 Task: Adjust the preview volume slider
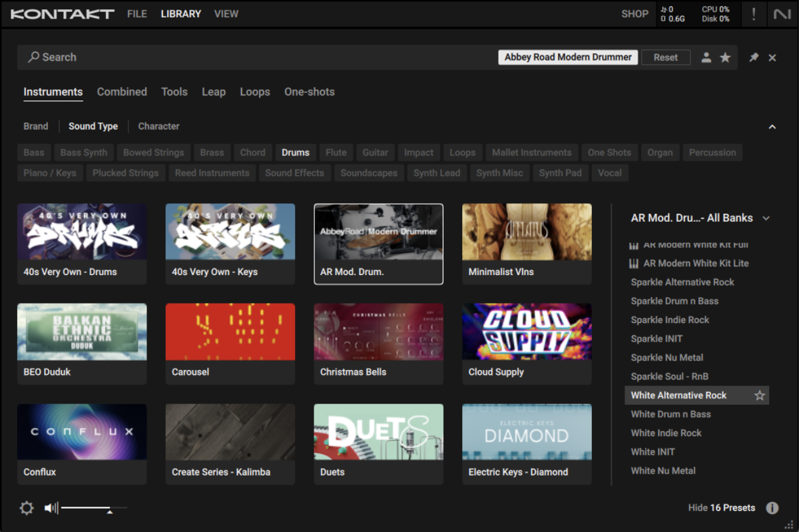click(x=94, y=509)
